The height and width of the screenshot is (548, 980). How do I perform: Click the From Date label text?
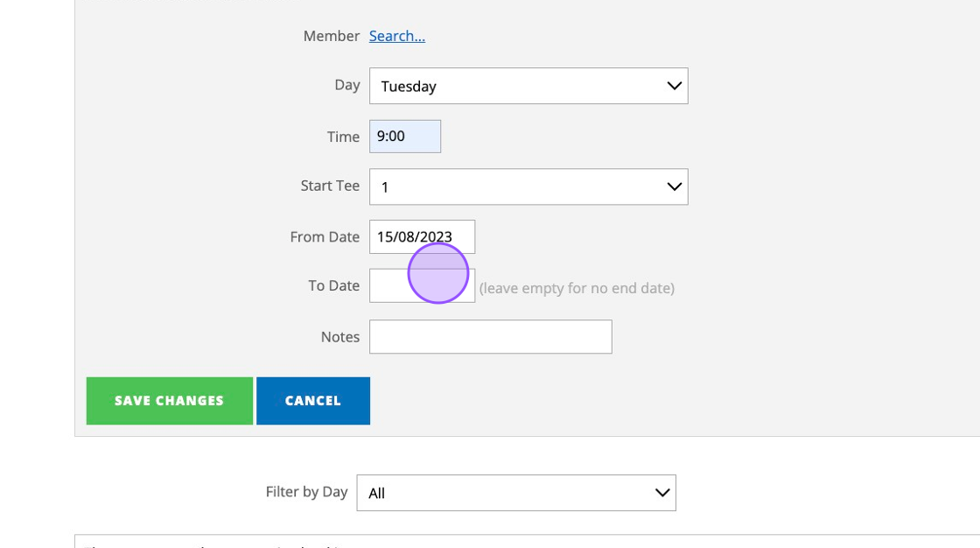pyautogui.click(x=325, y=236)
